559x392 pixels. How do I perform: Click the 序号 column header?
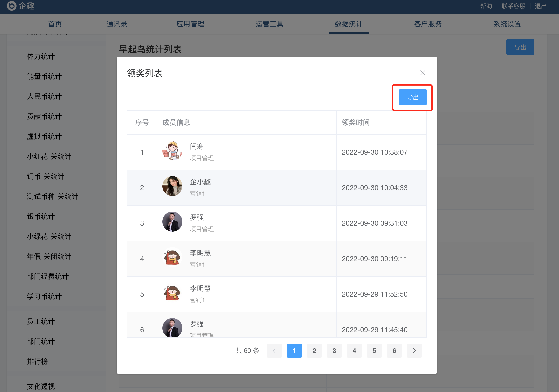(142, 122)
